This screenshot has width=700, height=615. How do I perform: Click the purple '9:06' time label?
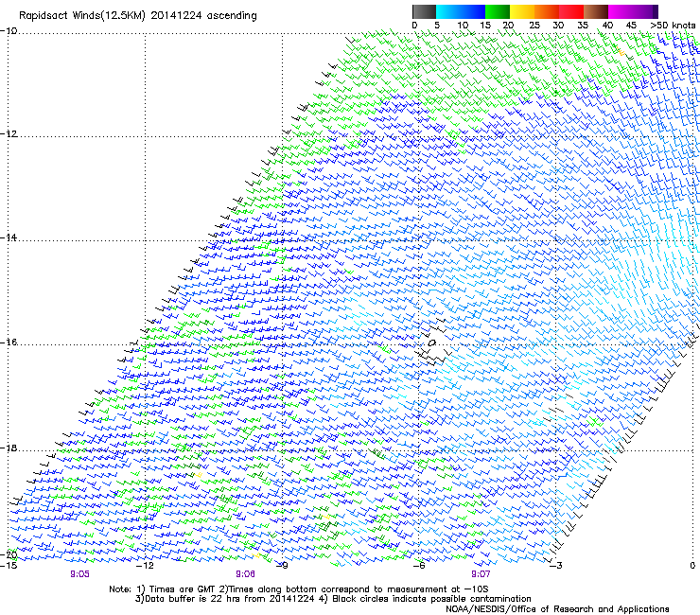tap(245, 574)
